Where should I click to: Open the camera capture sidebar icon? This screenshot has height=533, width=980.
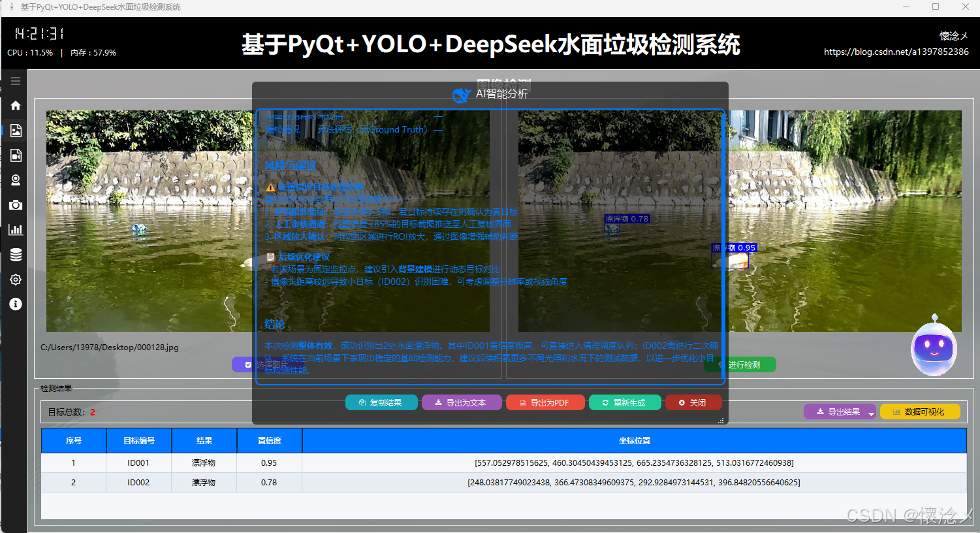tap(16, 205)
